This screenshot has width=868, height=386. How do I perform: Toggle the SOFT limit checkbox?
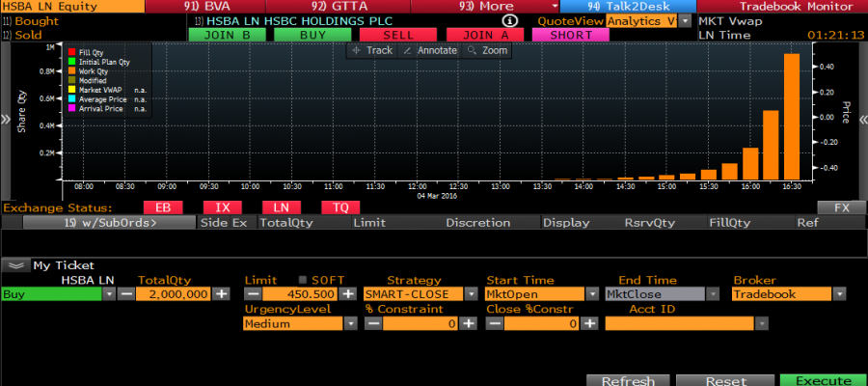[x=302, y=280]
